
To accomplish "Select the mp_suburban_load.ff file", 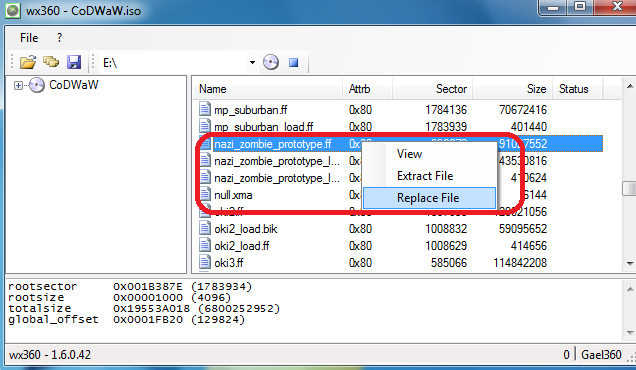I will pyautogui.click(x=264, y=127).
